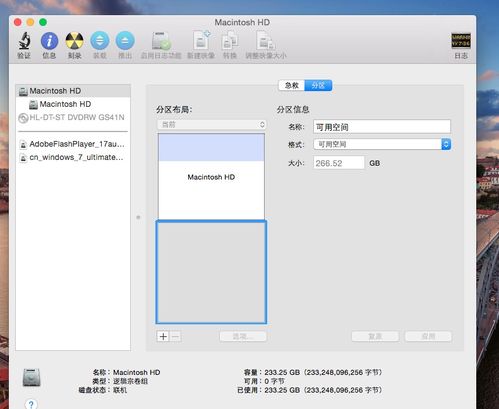Select the child Macintosh HD volume

(x=73, y=104)
